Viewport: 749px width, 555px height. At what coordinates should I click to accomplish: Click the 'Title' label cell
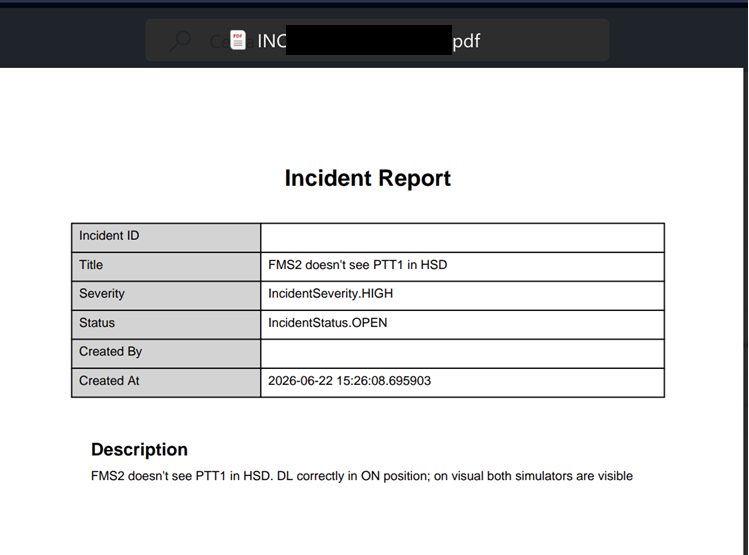click(x=166, y=267)
